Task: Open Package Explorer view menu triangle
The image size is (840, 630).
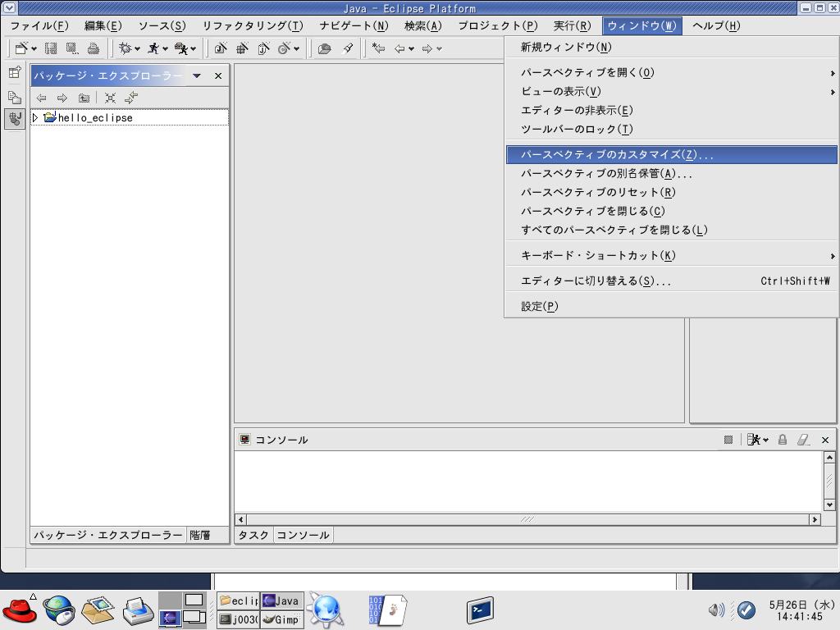Action: click(x=197, y=75)
